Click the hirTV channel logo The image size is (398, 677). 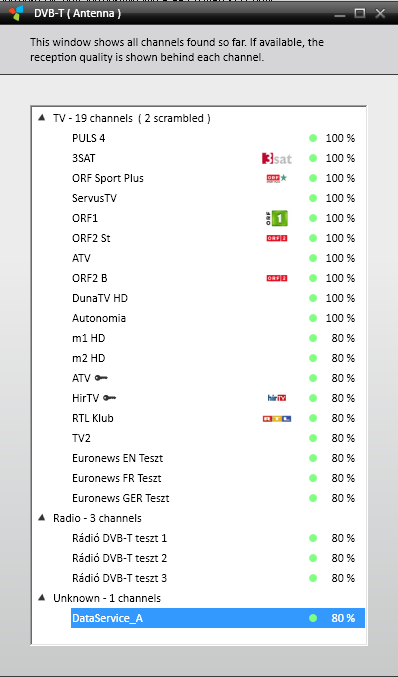[277, 398]
